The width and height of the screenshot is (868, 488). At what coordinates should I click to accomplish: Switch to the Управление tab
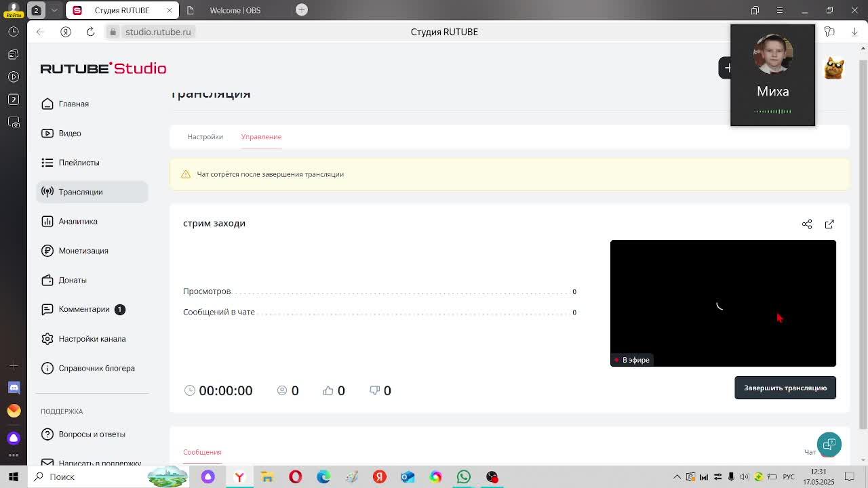[261, 136]
